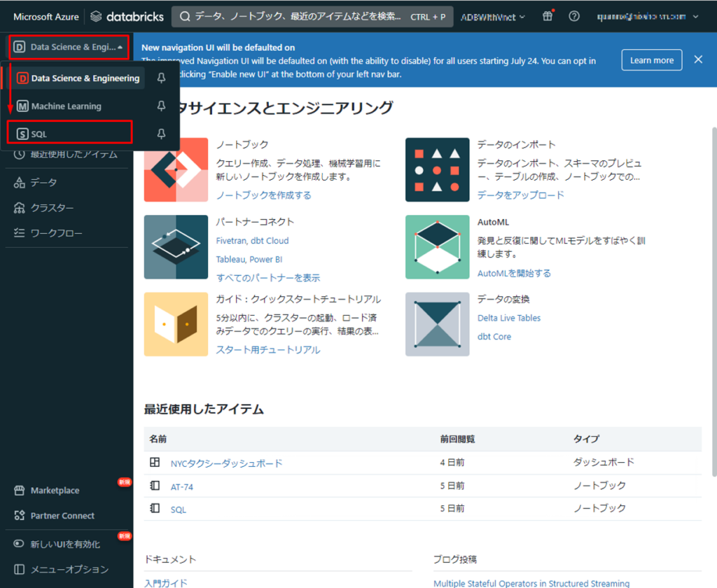
Task: Click the AutoML tile image
Action: (x=437, y=247)
